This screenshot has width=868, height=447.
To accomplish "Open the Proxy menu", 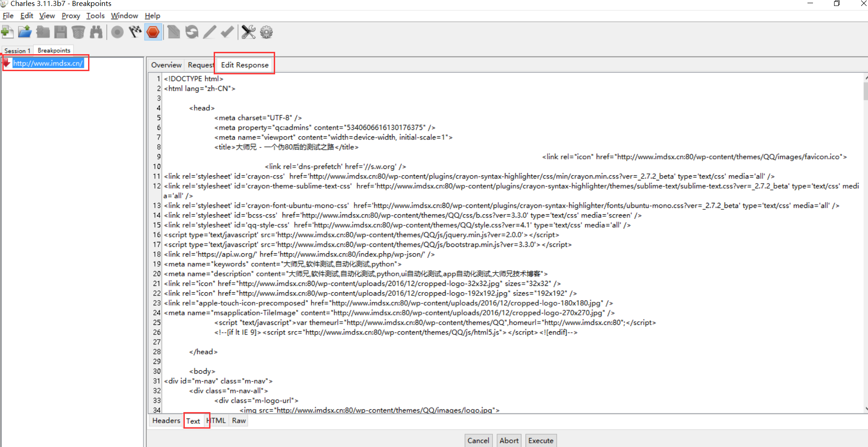I will pos(71,16).
